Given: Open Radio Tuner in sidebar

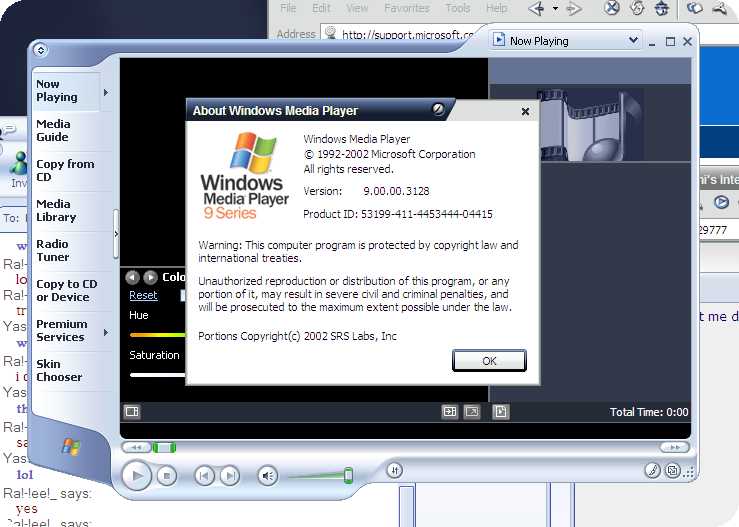Looking at the screenshot, I should click(53, 250).
